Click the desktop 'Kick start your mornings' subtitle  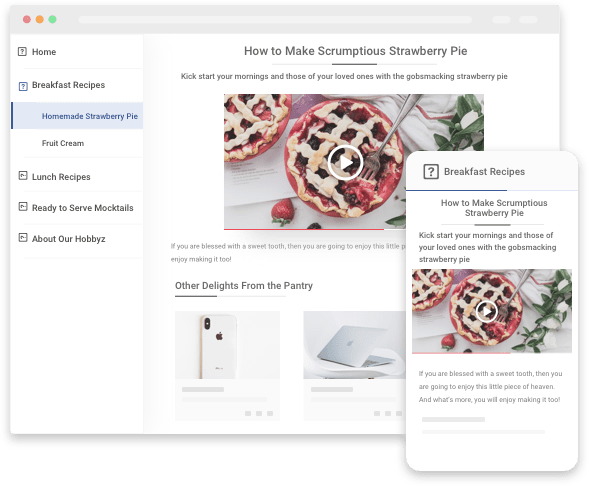tap(344, 76)
